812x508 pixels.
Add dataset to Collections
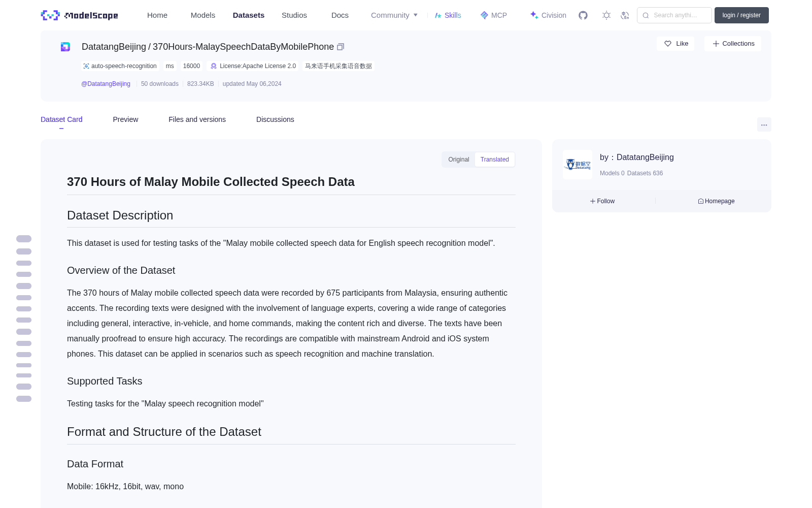[x=733, y=44]
